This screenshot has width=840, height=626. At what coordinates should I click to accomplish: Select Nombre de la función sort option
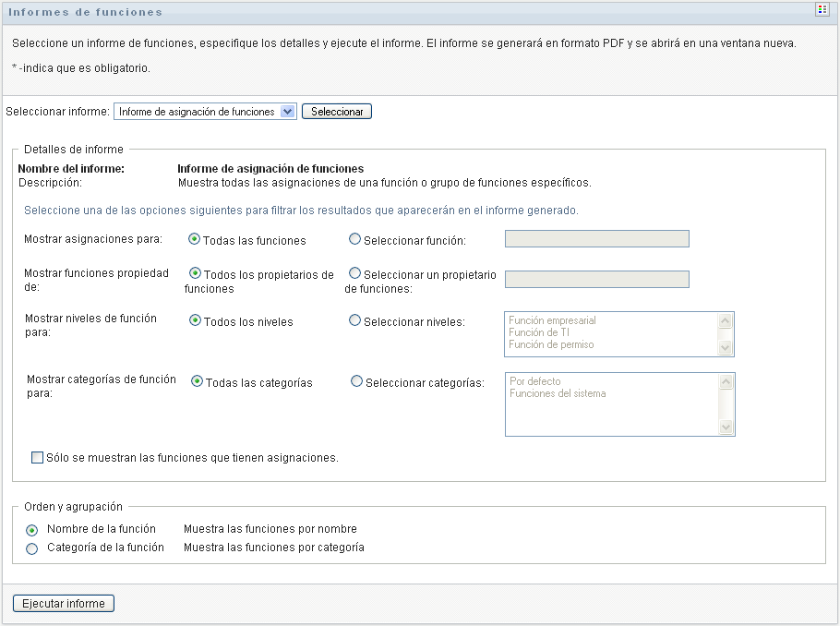click(x=32, y=531)
